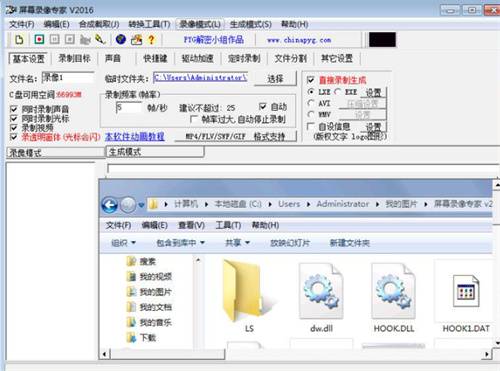Open 下载 in the Explorer sidebar
500x371 pixels.
click(x=141, y=338)
